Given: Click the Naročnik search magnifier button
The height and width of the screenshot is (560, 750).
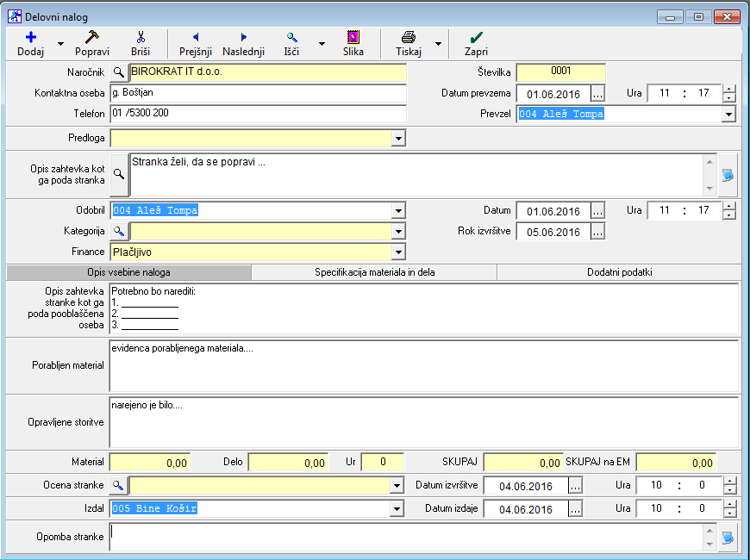Looking at the screenshot, I should pyautogui.click(x=120, y=72).
